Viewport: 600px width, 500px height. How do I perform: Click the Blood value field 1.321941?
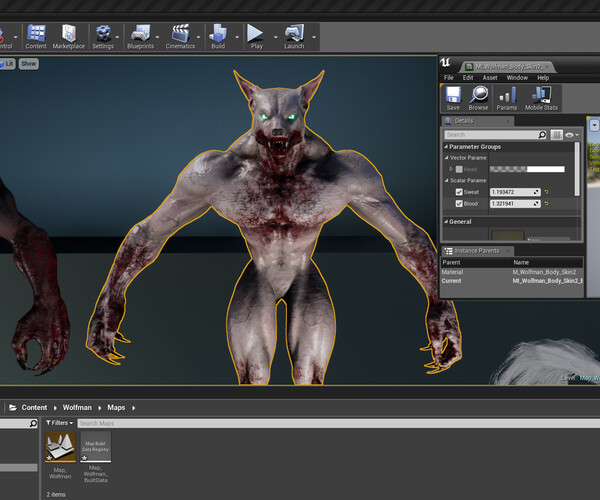click(515, 204)
